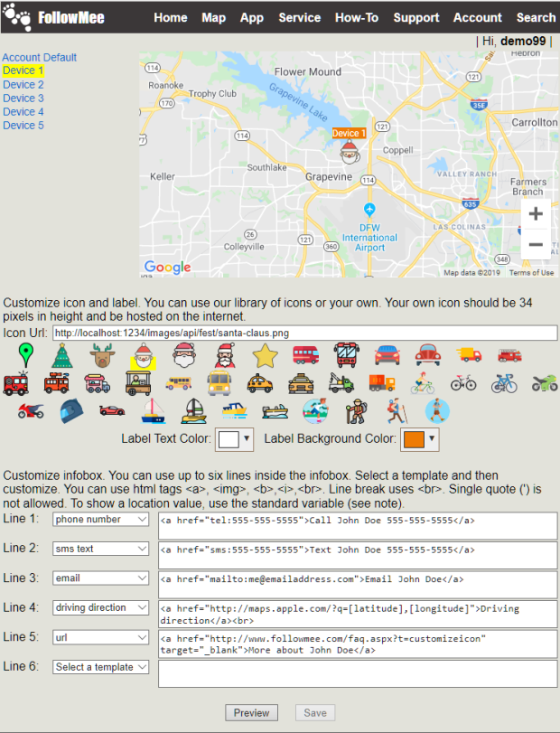560x733 pixels.
Task: Click the empty Line 6 text area
Action: 358,673
